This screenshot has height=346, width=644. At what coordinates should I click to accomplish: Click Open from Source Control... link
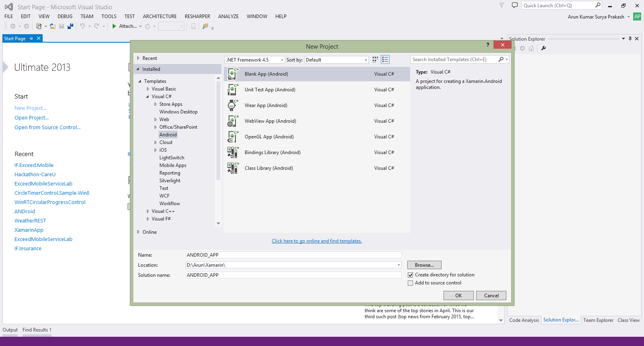pos(47,128)
